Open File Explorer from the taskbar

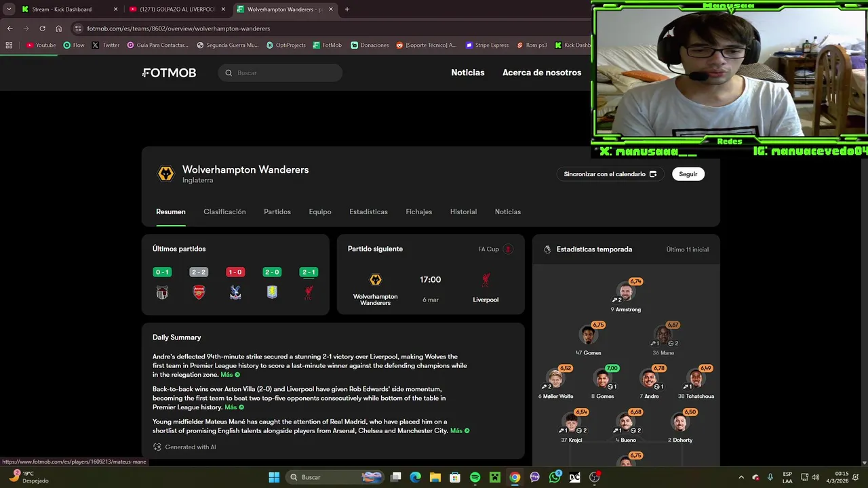click(x=435, y=477)
